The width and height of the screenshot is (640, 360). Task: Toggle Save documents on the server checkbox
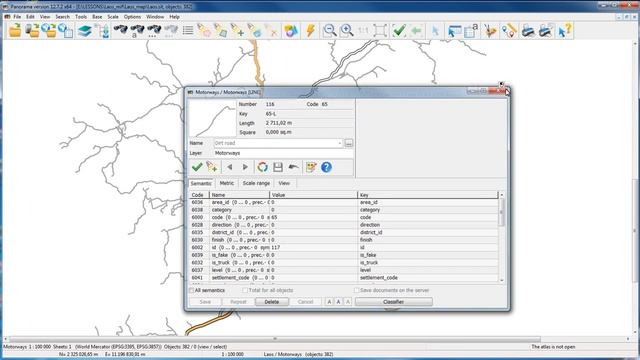pyautogui.click(x=356, y=290)
